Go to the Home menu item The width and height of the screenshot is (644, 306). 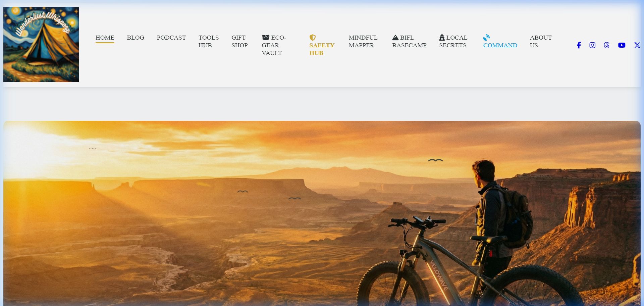pyautogui.click(x=105, y=38)
